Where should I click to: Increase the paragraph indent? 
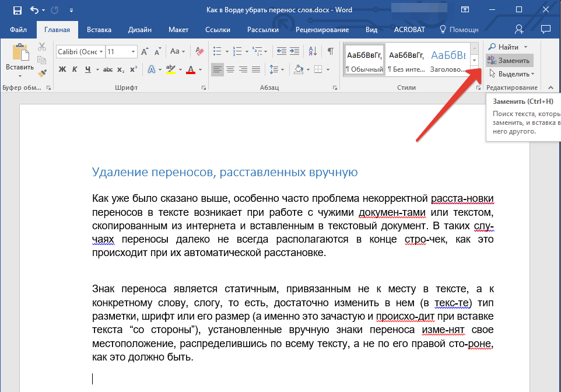295,51
